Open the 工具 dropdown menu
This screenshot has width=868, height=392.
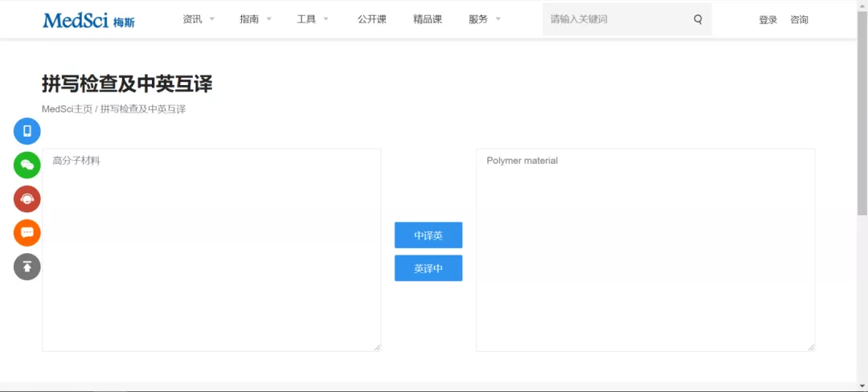(x=313, y=19)
